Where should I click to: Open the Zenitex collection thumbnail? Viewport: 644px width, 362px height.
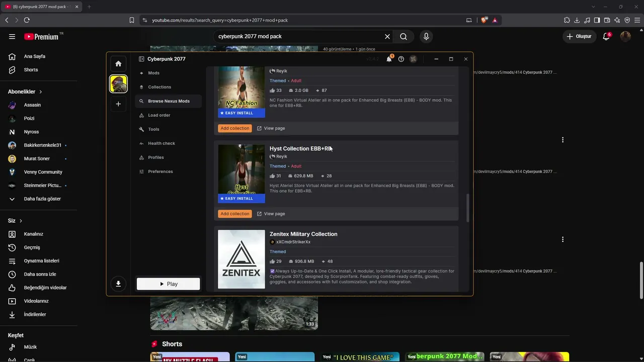pos(242,259)
